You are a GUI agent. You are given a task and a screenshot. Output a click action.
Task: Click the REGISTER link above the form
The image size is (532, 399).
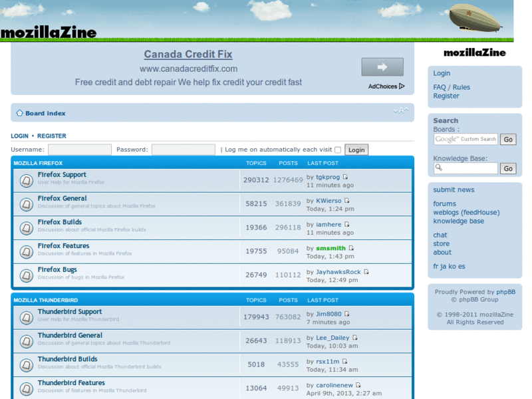[52, 136]
